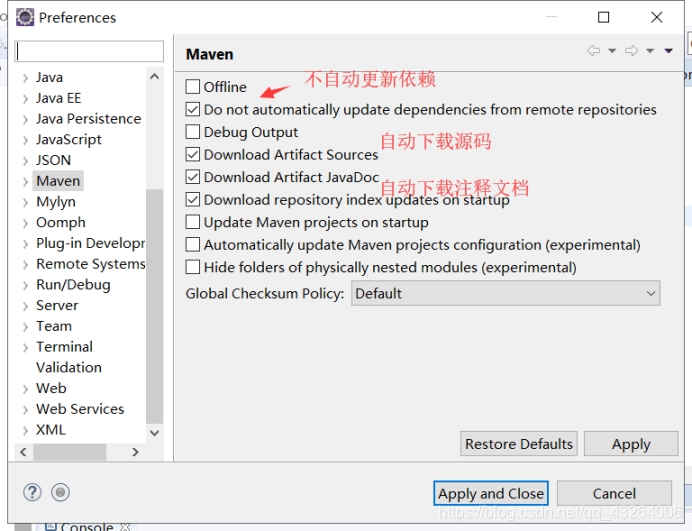Expand the Maven tree node
The height and width of the screenshot is (531, 692).
click(26, 182)
